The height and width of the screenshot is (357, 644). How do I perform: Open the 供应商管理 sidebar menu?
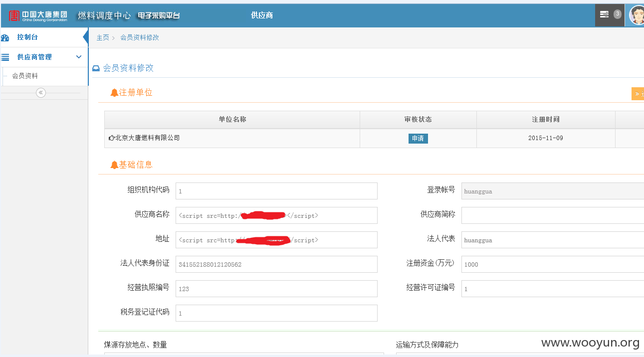pos(44,57)
